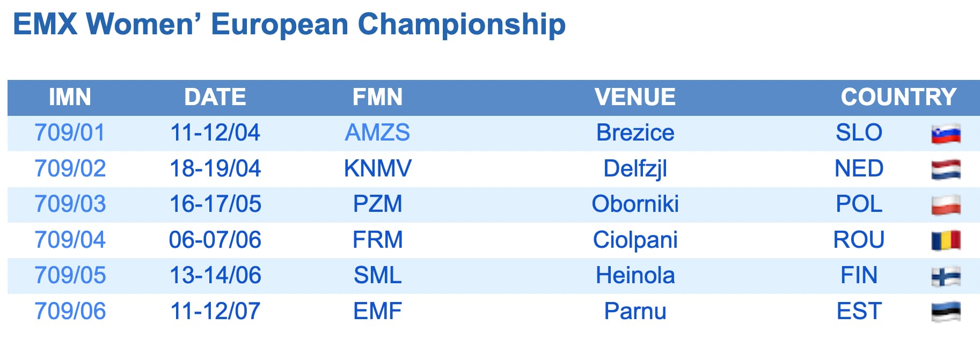Open the AMZS federation link

coord(377,133)
